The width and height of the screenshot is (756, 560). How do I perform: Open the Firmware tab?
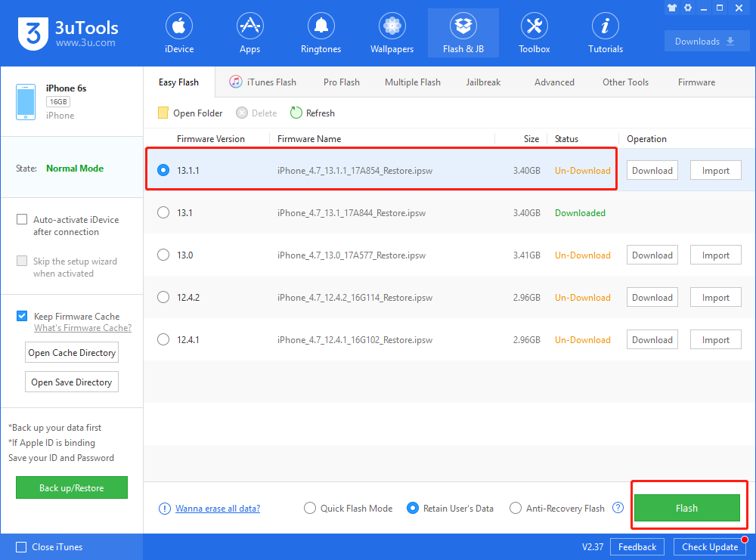[697, 82]
